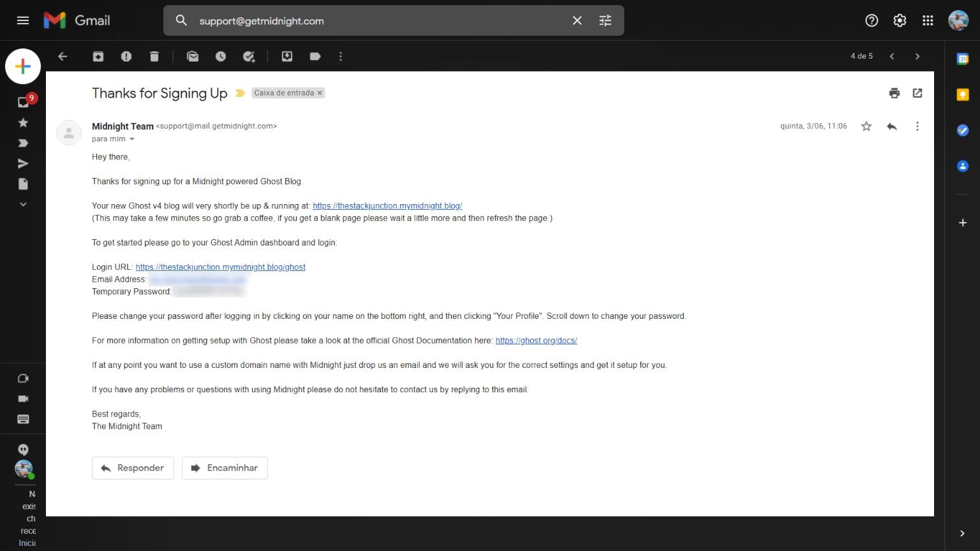Click the email subject Thanks for Signing Up
This screenshot has height=551, width=980.
click(160, 93)
